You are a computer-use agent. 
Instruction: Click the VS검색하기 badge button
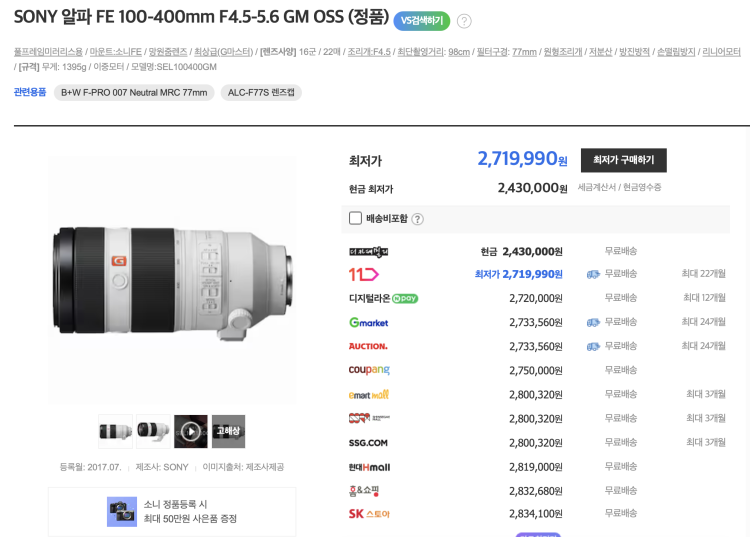[421, 21]
